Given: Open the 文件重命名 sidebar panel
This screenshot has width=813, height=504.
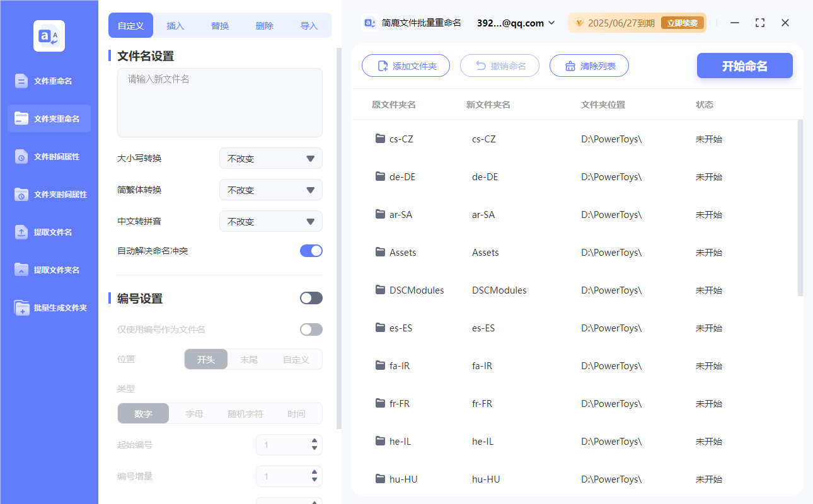Looking at the screenshot, I should [x=49, y=81].
